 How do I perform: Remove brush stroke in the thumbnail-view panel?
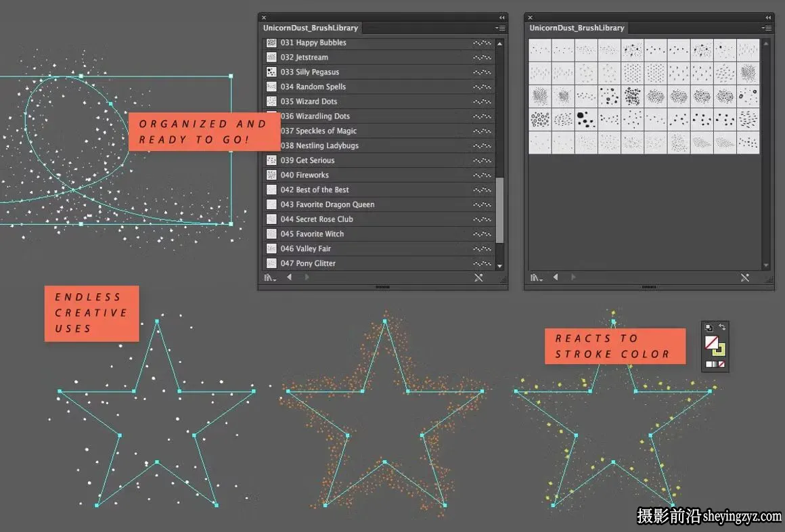(745, 278)
